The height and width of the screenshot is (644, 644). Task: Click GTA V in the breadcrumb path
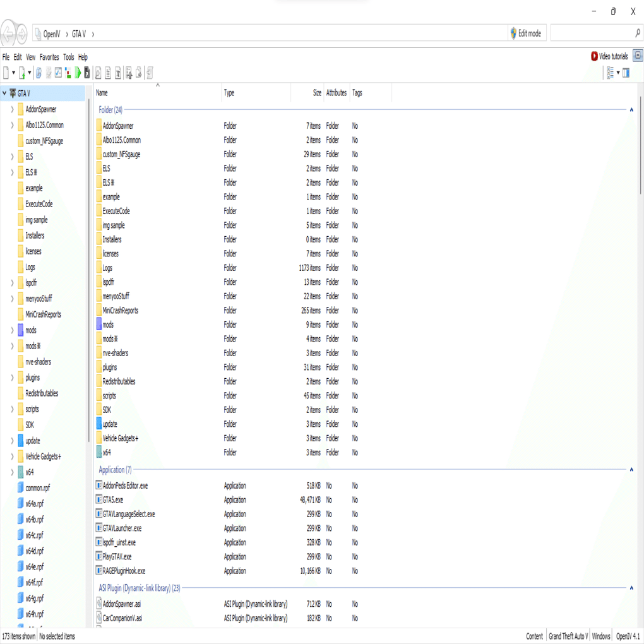pos(79,34)
